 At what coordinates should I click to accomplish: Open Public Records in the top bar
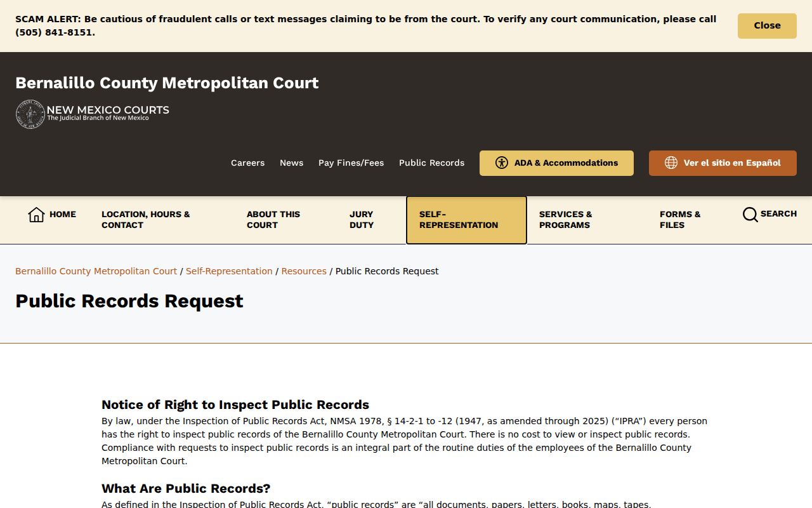431,163
